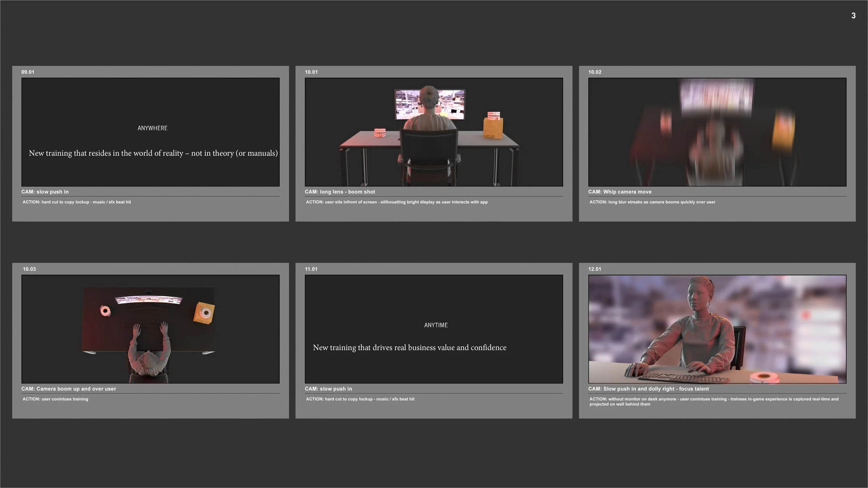The width and height of the screenshot is (868, 488).
Task: Click the 'CAM: Camera boom up and over user' text
Action: [68, 389]
